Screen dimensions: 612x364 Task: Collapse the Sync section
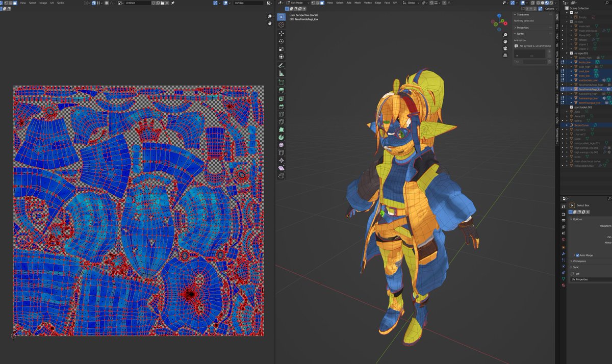[571, 267]
